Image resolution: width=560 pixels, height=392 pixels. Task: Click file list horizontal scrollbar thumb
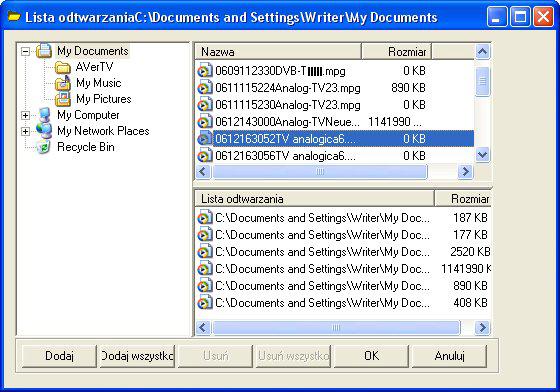point(320,172)
